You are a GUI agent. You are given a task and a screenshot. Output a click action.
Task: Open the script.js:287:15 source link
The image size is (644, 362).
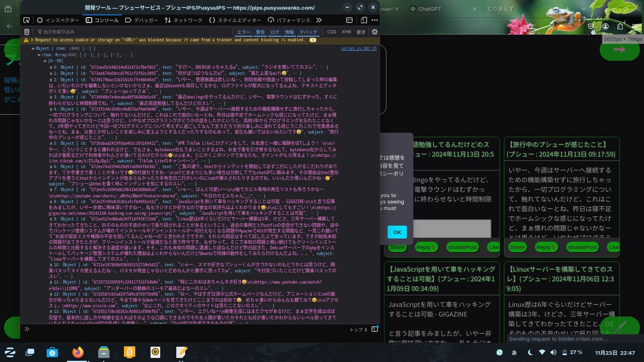(359, 48)
